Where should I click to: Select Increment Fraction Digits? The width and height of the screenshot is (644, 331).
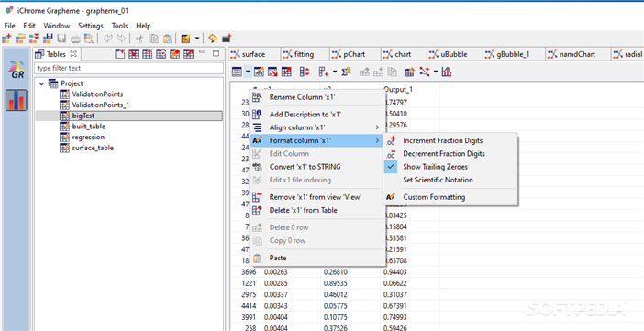coord(450,140)
